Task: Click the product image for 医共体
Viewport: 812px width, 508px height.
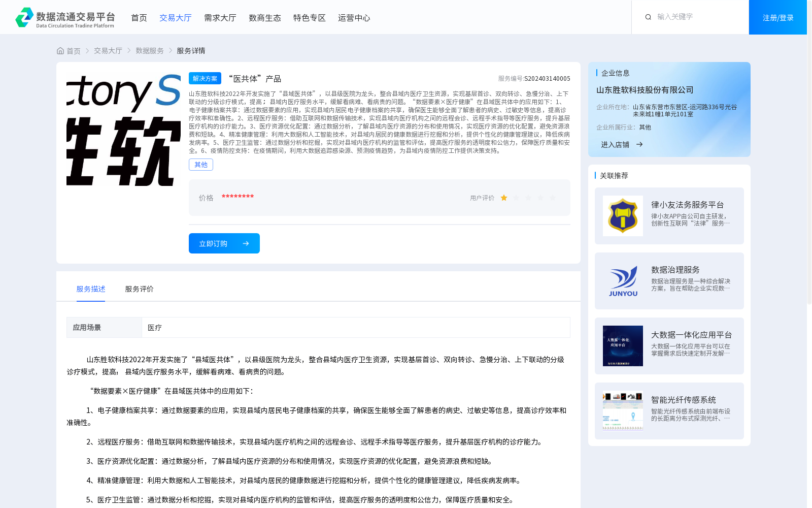Action: pyautogui.click(x=123, y=129)
